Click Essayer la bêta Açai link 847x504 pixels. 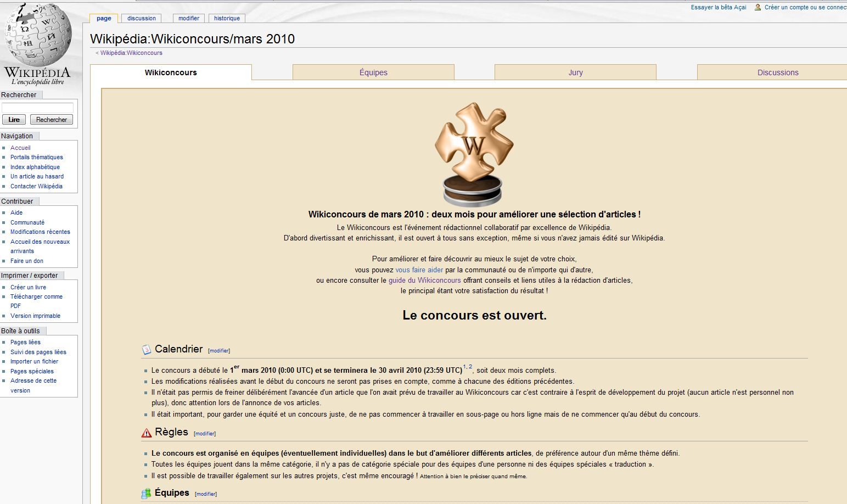[718, 7]
